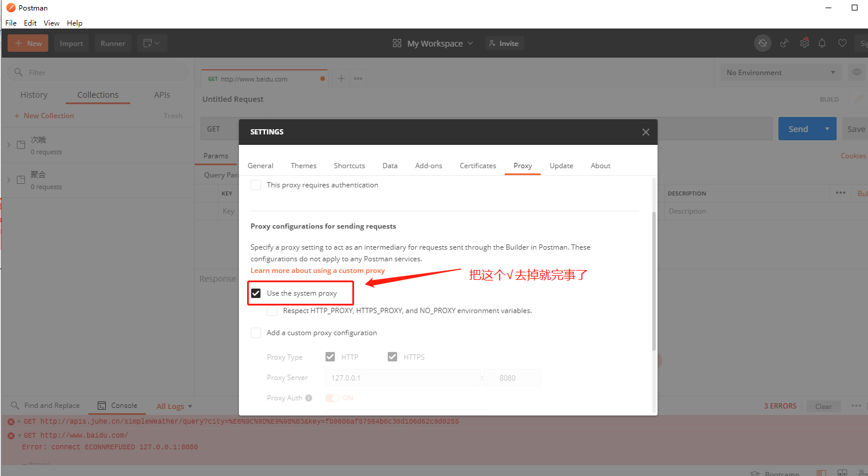Open the General settings tab
868x476 pixels.
260,166
